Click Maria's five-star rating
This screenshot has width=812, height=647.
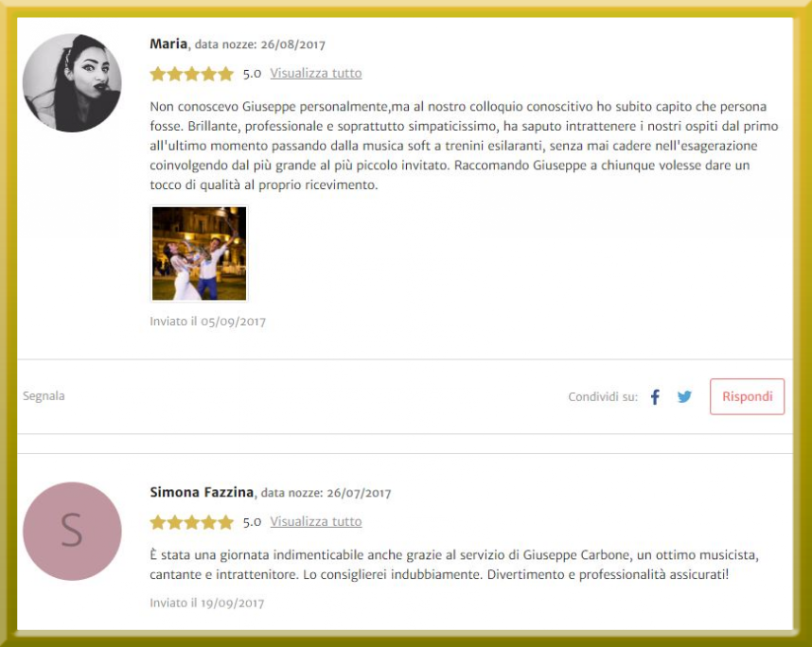[x=191, y=74]
